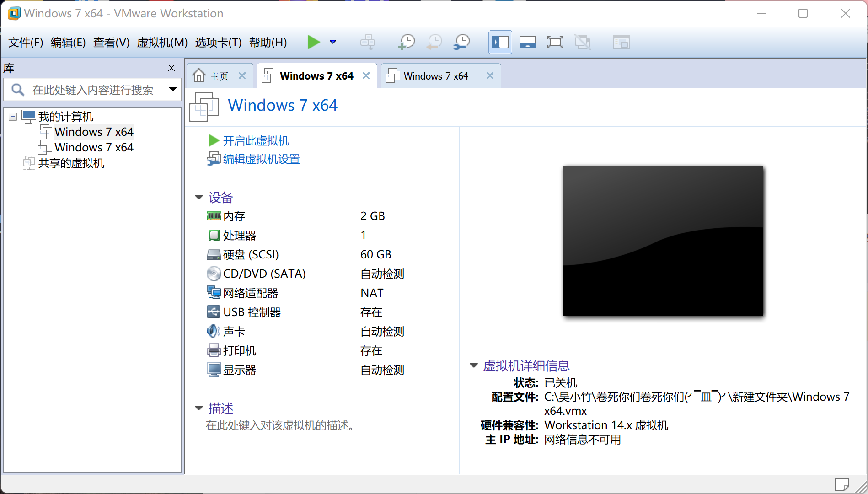Collapse the 设备 section
The width and height of the screenshot is (868, 494).
point(199,197)
